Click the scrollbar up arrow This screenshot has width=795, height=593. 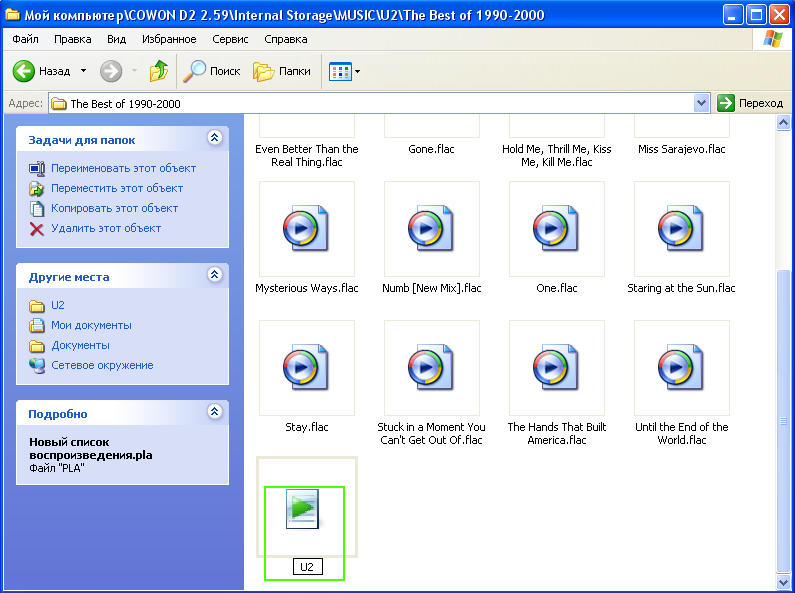coord(783,123)
